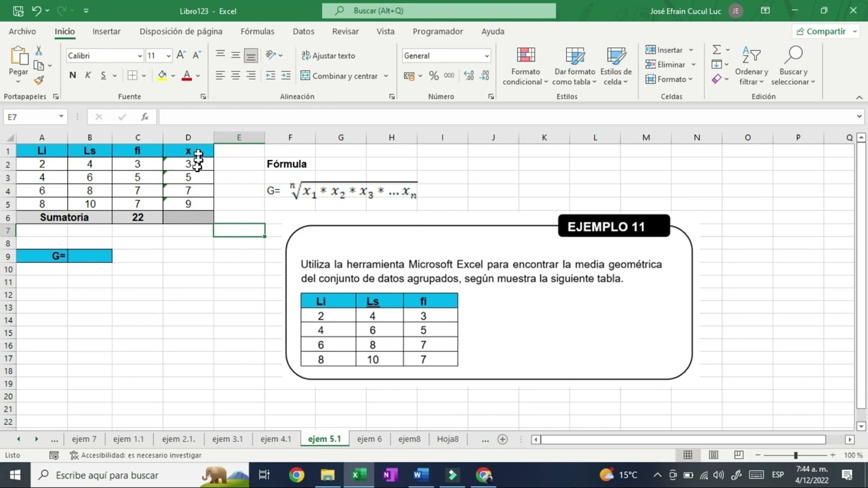Image resolution: width=868 pixels, height=488 pixels.
Task: Switch to Page Layout view in status bar
Action: click(713, 455)
